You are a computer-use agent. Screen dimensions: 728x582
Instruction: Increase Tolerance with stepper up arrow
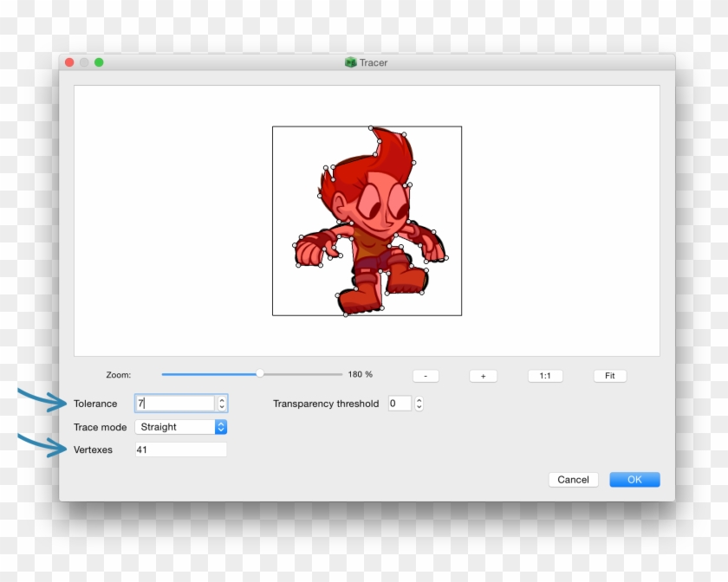click(x=222, y=400)
